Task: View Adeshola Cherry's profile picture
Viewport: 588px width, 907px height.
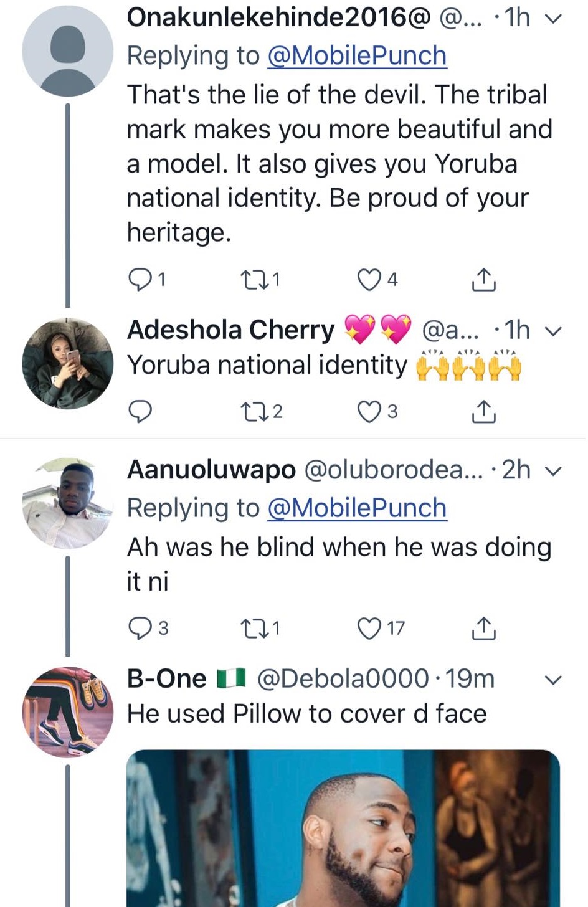Action: tap(67, 363)
